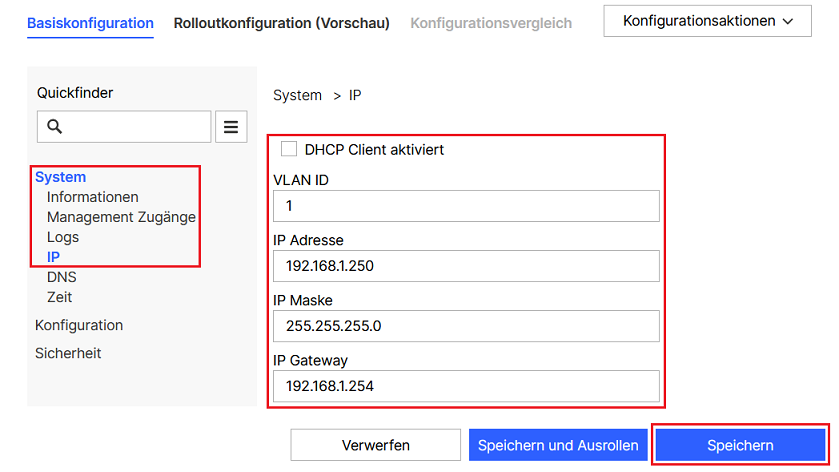Open the Rolloutkonfiguration (Vorschau) tab

[281, 22]
